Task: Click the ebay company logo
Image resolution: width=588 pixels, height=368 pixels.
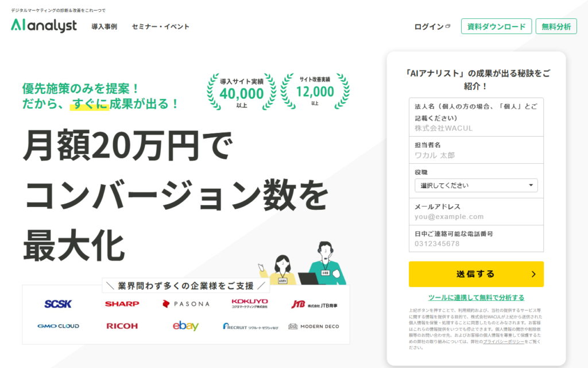Action: pos(185,326)
